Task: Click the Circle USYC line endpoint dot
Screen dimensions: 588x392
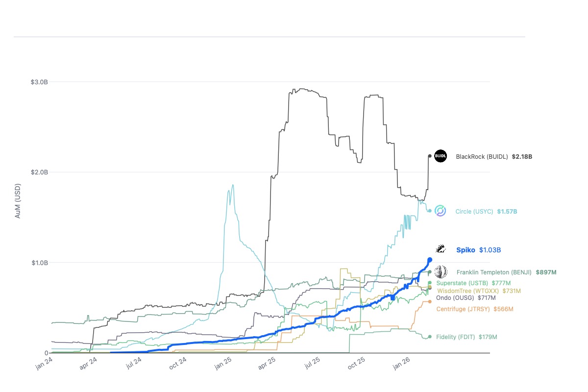Action: click(x=430, y=211)
